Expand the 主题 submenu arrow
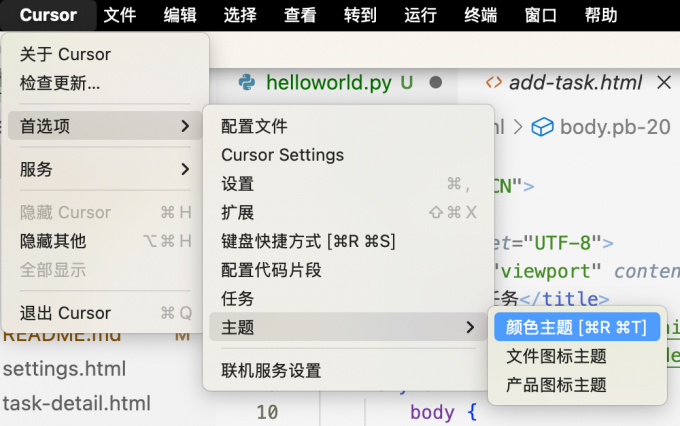Viewport: 680px width, 426px height. [x=470, y=327]
